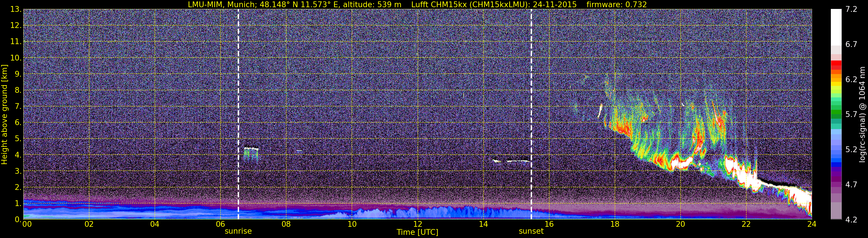Click the time axis tick label '02'
This screenshot has height=238, width=868.
pos(89,224)
